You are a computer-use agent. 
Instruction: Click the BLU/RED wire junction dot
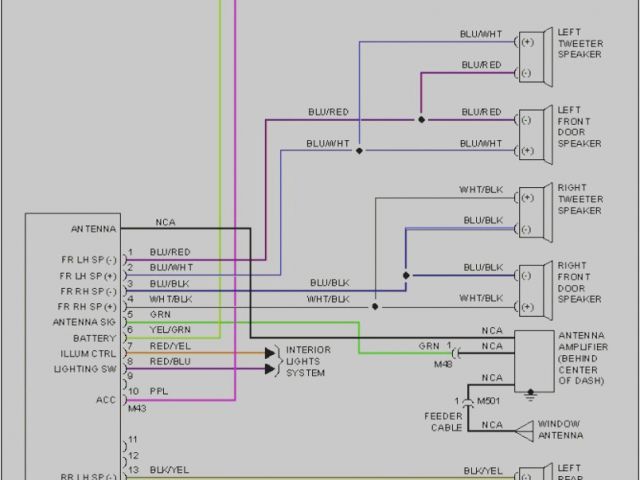click(421, 119)
